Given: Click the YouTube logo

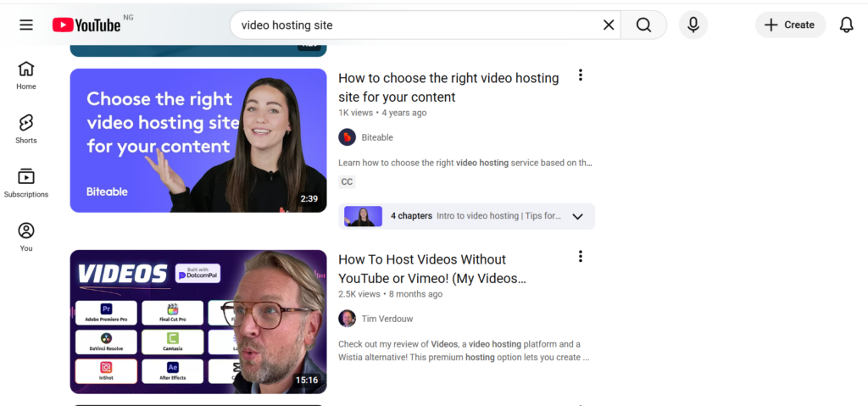Looking at the screenshot, I should tap(86, 25).
